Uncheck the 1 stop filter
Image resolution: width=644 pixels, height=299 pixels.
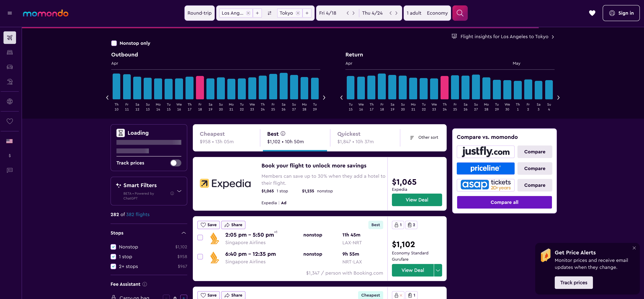click(113, 256)
